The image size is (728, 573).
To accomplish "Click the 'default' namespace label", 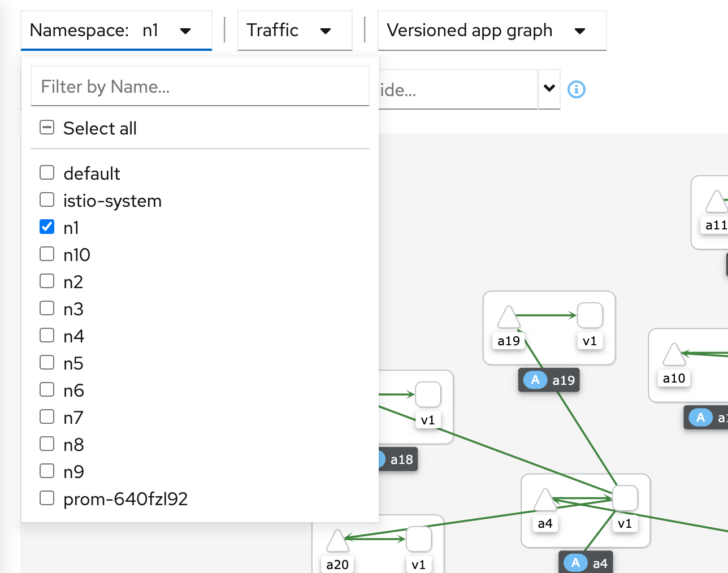I will [92, 173].
